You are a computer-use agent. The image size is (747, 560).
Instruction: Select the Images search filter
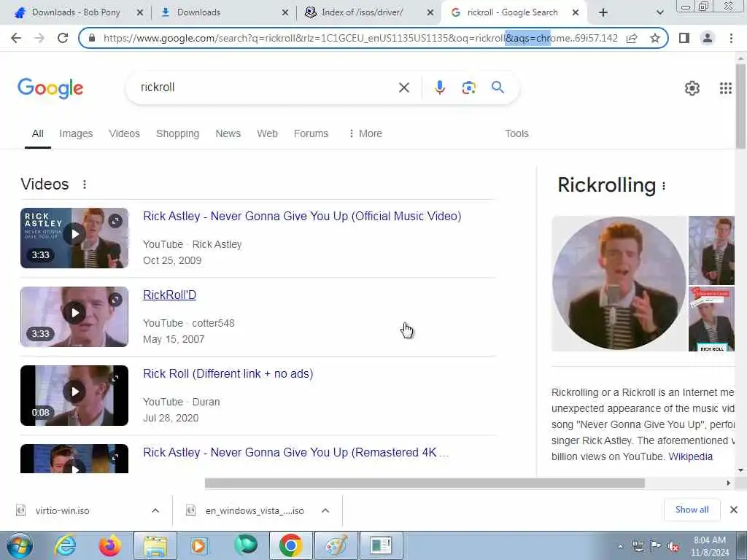(x=76, y=134)
